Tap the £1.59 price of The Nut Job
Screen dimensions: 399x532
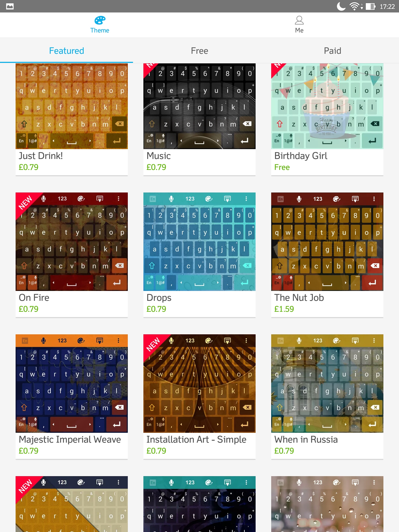pos(284,309)
